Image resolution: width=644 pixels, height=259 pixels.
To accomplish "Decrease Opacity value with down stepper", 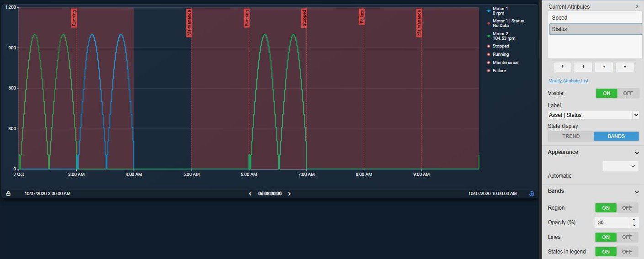I will (634, 225).
